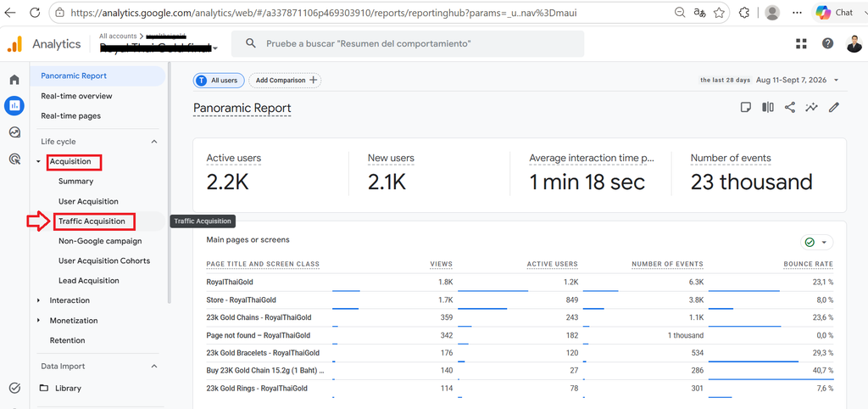868x409 pixels.
Task: Click All accounts breadcrumb link
Action: pyautogui.click(x=117, y=36)
